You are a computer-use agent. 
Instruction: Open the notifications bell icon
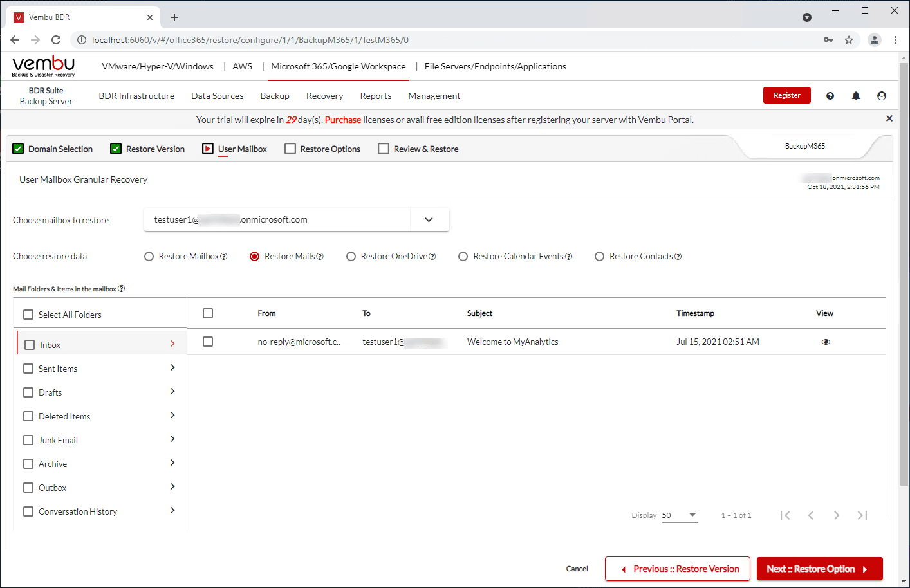click(x=856, y=96)
